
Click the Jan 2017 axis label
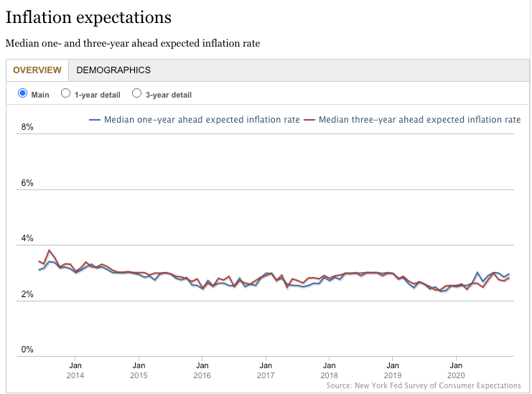pyautogui.click(x=265, y=370)
